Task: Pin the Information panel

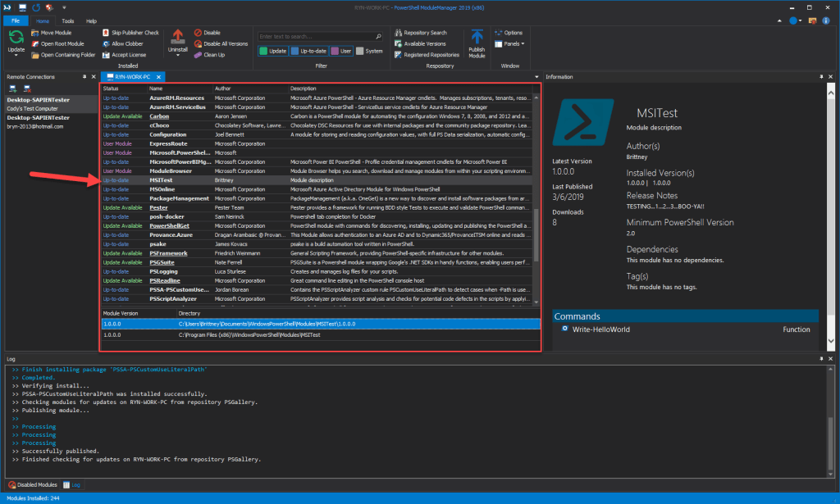Action: pyautogui.click(x=821, y=77)
